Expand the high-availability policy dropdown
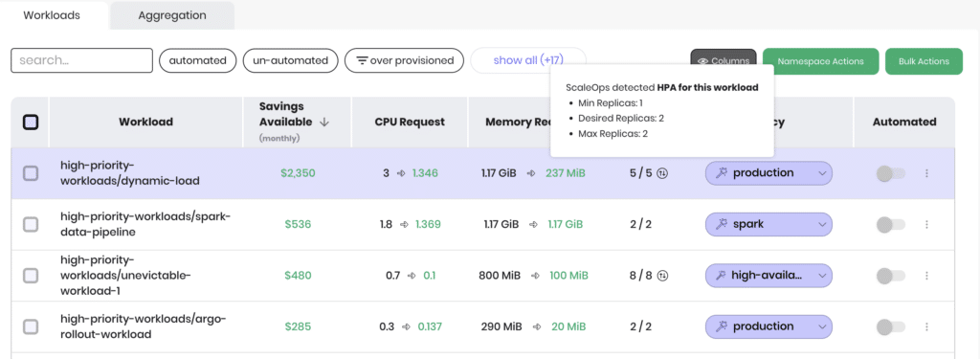 coord(768,275)
